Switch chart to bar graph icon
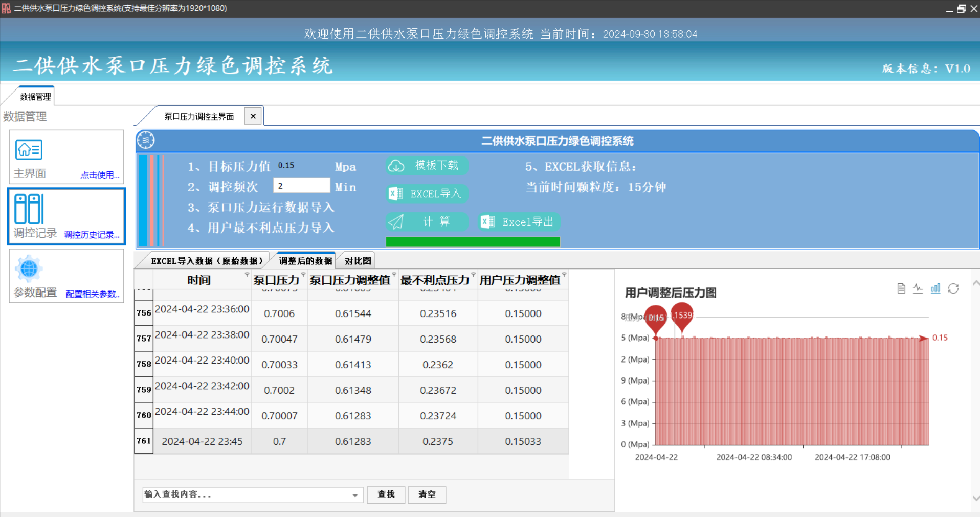 [x=936, y=288]
